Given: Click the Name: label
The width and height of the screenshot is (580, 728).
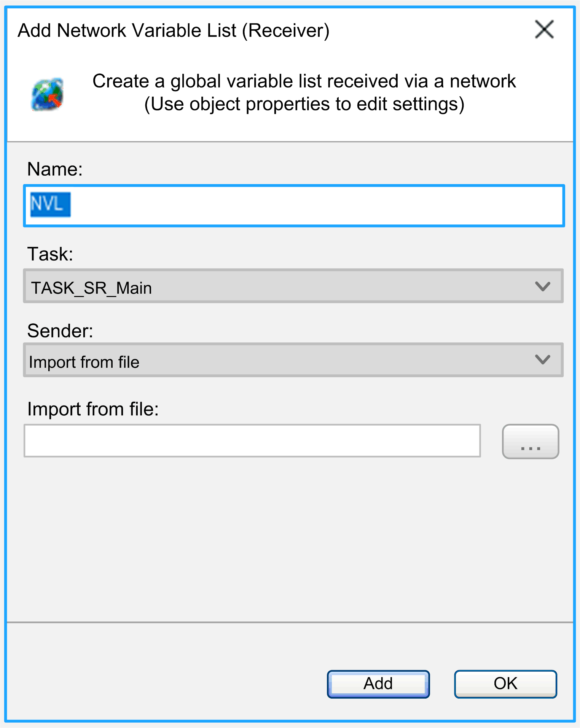Looking at the screenshot, I should [56, 169].
